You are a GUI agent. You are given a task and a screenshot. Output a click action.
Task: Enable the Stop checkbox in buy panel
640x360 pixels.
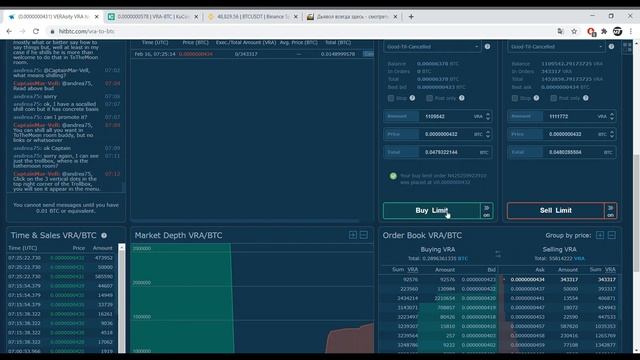click(x=391, y=98)
